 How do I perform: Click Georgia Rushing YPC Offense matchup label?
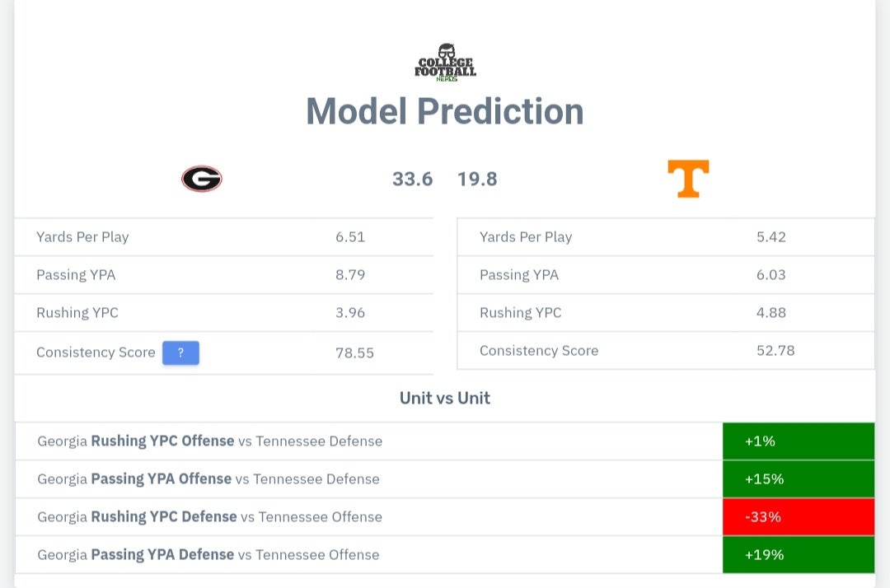(x=209, y=441)
